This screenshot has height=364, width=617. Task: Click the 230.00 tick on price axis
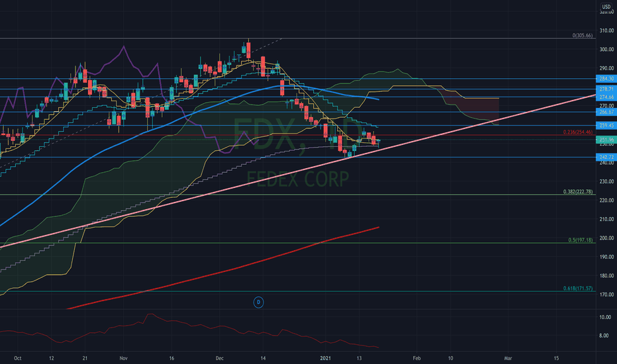click(x=606, y=182)
